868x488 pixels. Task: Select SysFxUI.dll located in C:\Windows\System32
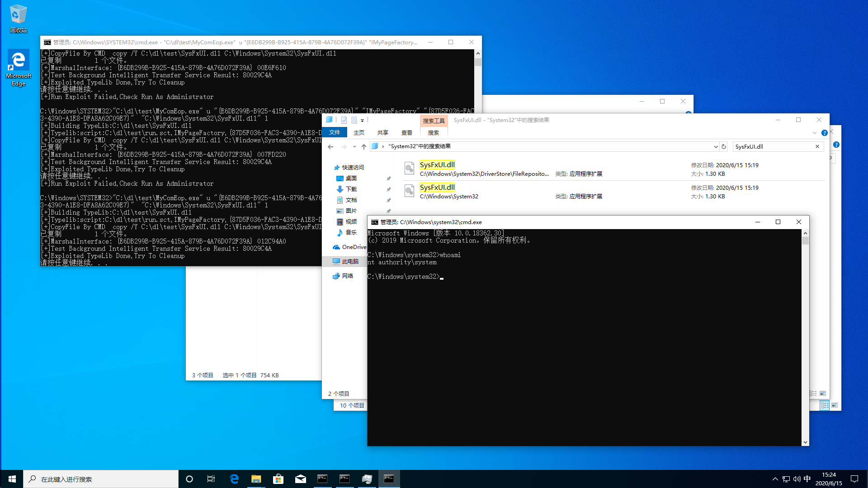point(613,192)
